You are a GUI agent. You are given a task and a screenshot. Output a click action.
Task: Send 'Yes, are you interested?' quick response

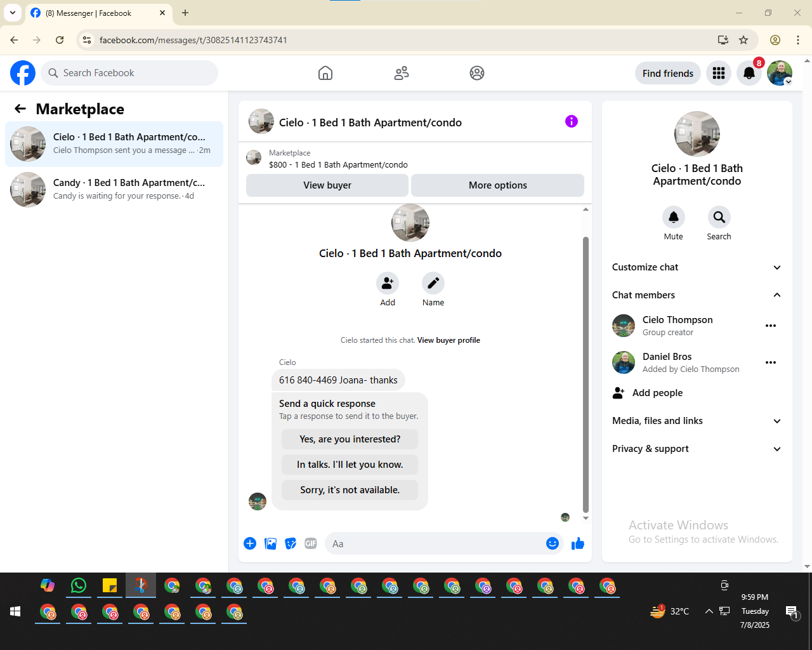pos(350,439)
